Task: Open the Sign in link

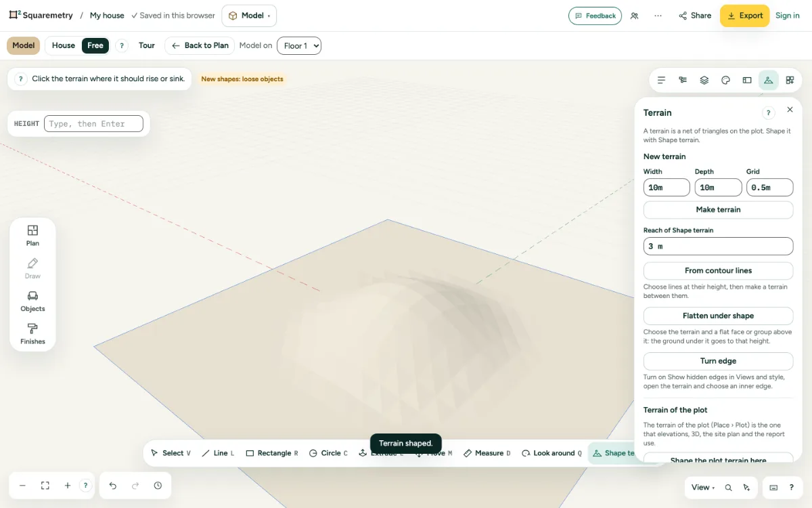Action: click(x=788, y=16)
